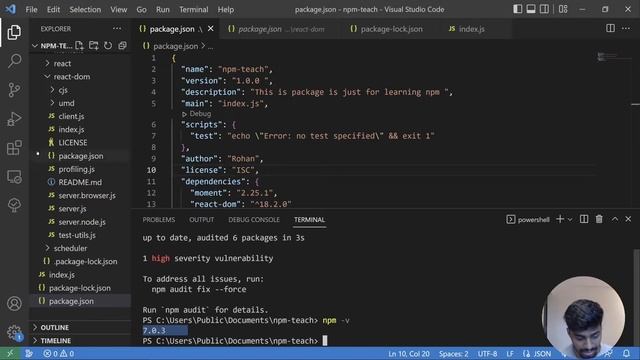Screen dimensions: 640x360
Task: Open the File menu
Action: tap(31, 9)
